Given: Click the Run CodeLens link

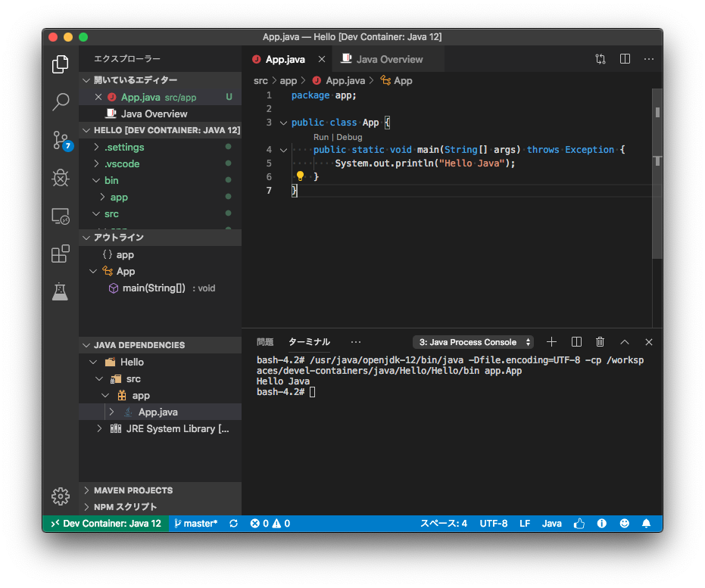Looking at the screenshot, I should click(x=321, y=137).
